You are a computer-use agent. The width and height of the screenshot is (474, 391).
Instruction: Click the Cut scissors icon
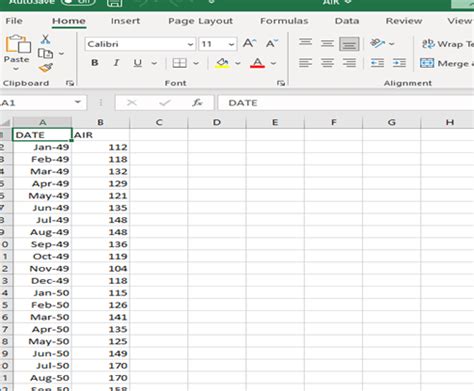[45, 39]
